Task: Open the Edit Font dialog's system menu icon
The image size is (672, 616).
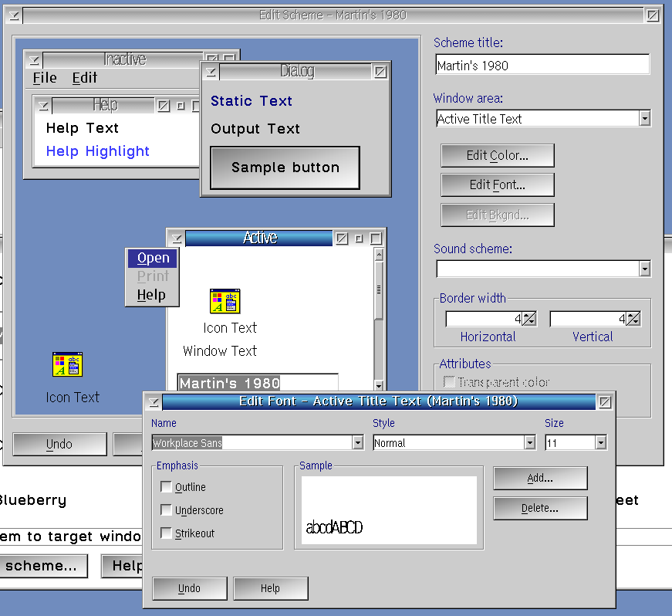Action: coord(154,401)
